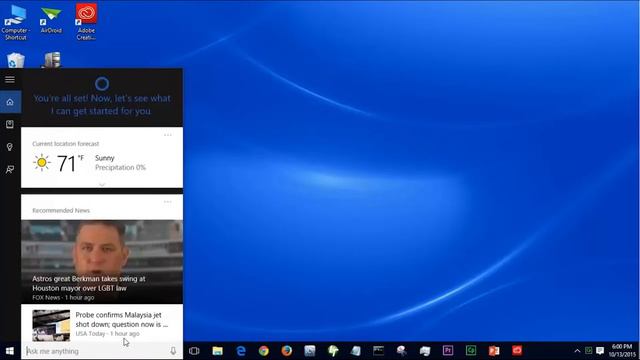Launch Adobe Captivate from the taskbar

471,351
